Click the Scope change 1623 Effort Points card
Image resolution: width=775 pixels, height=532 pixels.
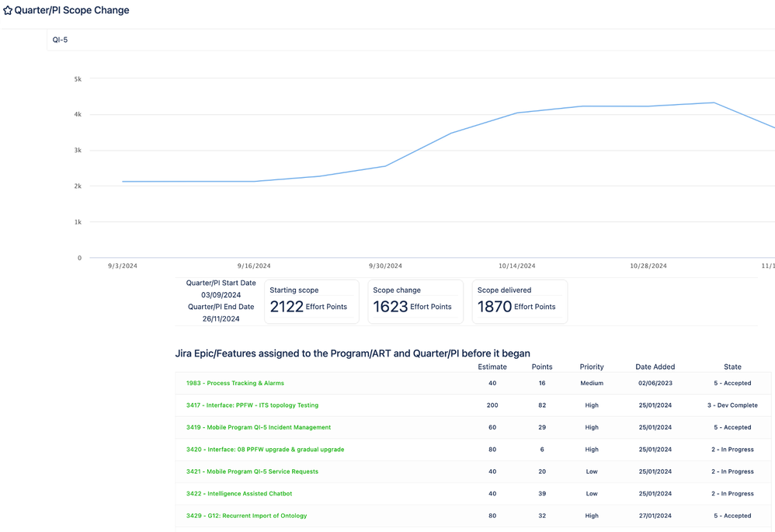point(415,301)
